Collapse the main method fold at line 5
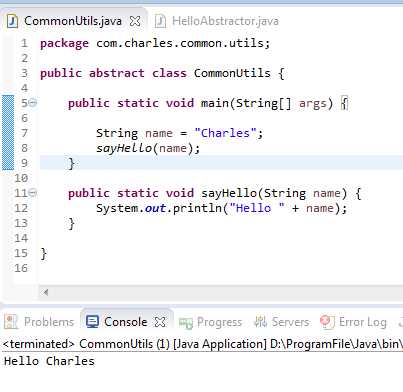Viewport: 403px width, 392px height. click(33, 103)
